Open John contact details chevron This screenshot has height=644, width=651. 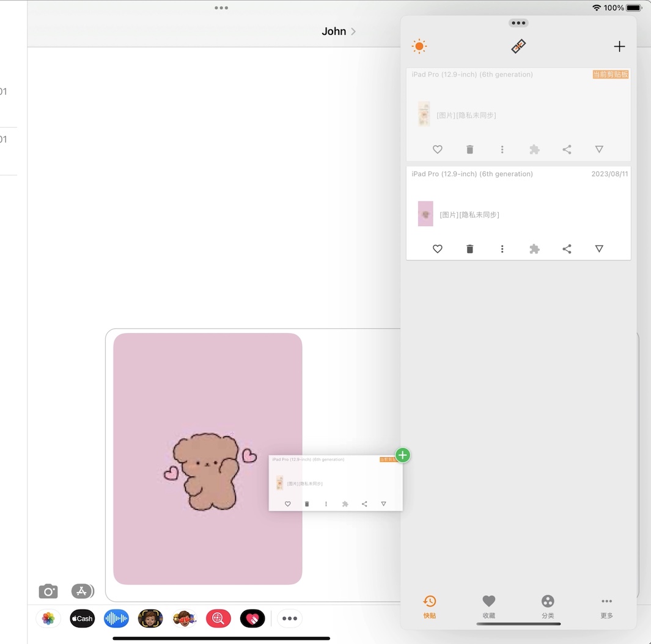click(x=353, y=32)
